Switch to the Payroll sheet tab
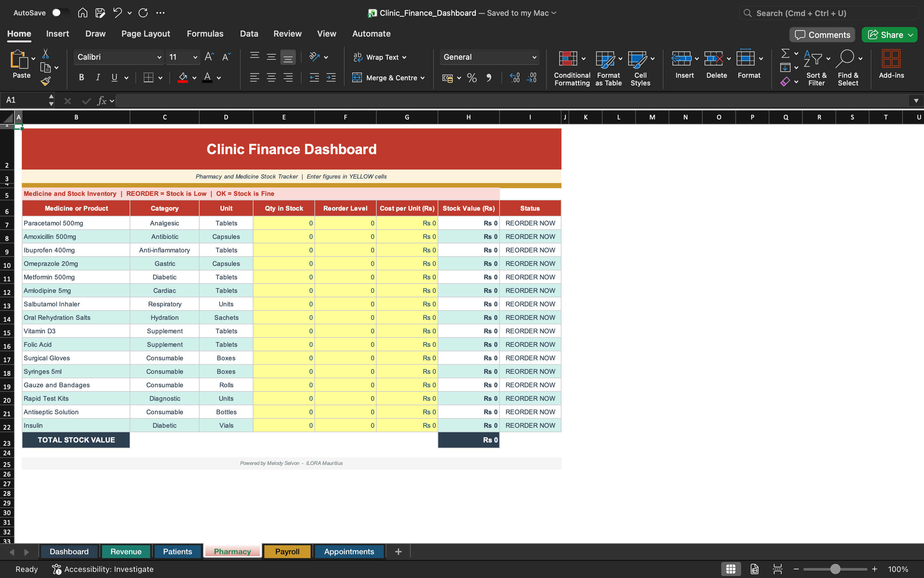924x578 pixels. [x=287, y=551]
